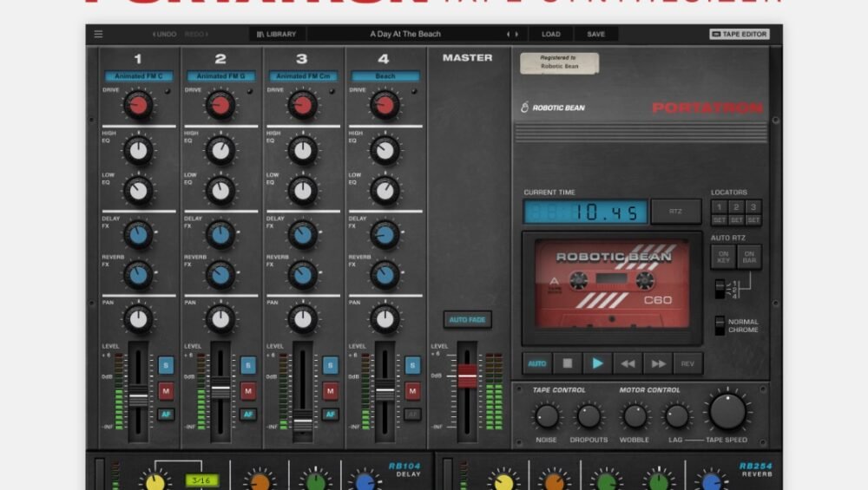
Task: Toggle REV reverse playback
Action: tap(687, 363)
